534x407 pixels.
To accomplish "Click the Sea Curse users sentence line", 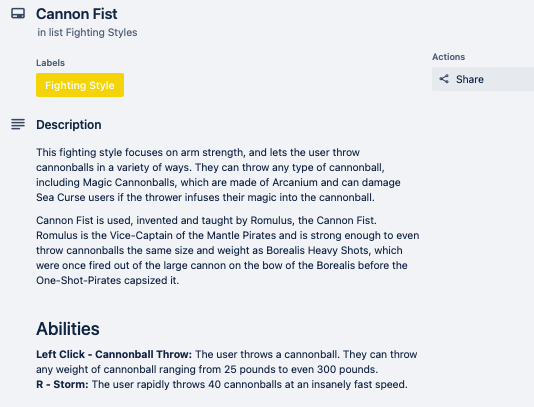I will 205,197.
